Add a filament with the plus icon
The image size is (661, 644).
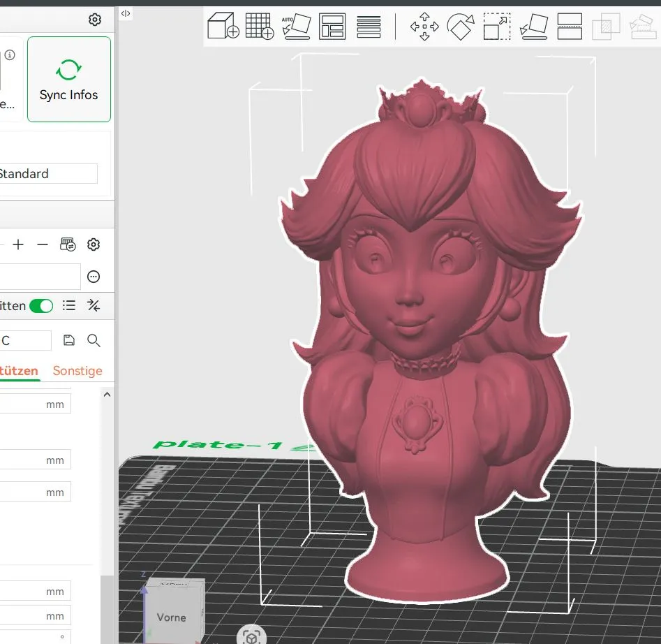point(18,244)
